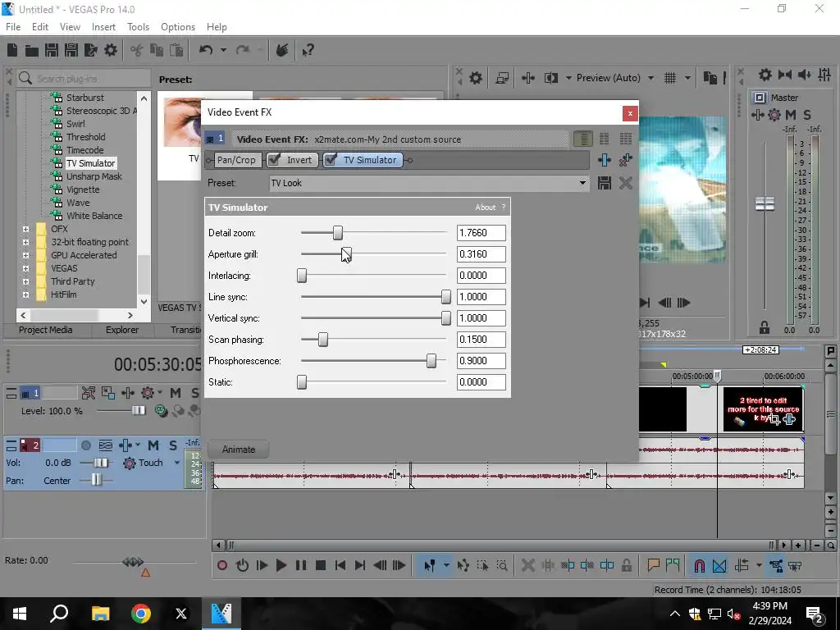The image size is (840, 630).
Task: Click Loop Playback icon
Action: click(242, 565)
